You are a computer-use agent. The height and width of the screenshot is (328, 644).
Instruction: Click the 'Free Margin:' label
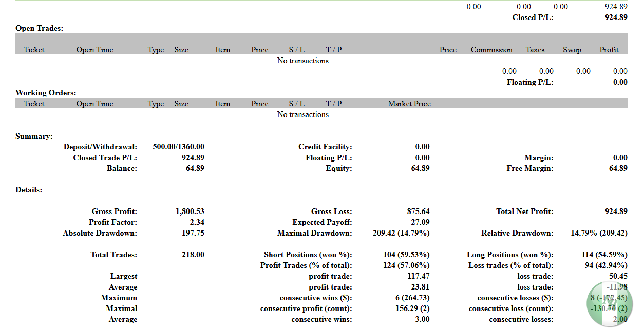pos(530,168)
